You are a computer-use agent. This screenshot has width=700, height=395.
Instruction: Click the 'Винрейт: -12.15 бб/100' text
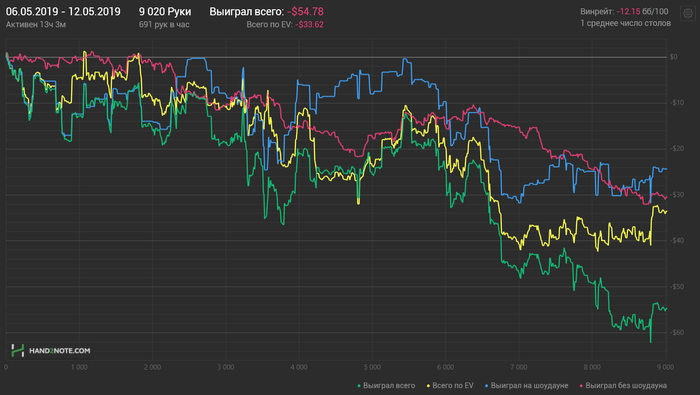coord(624,12)
